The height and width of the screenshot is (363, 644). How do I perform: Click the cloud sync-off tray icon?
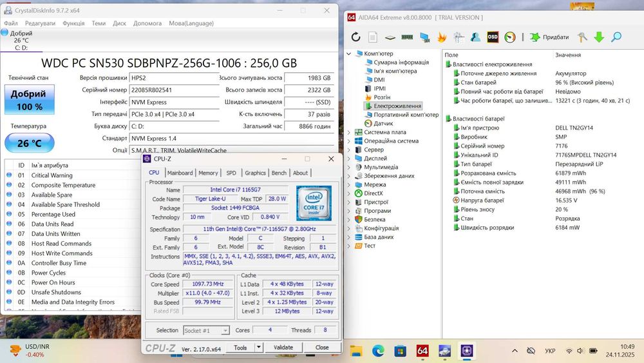pos(531,351)
